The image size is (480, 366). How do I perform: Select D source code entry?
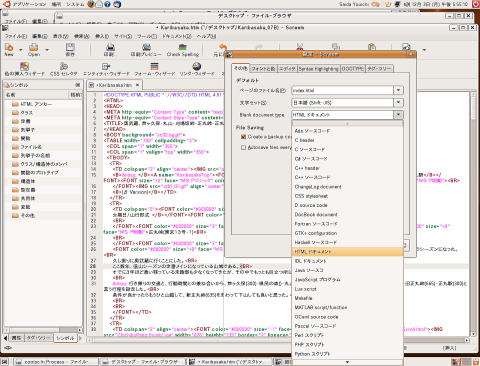pyautogui.click(x=347, y=205)
